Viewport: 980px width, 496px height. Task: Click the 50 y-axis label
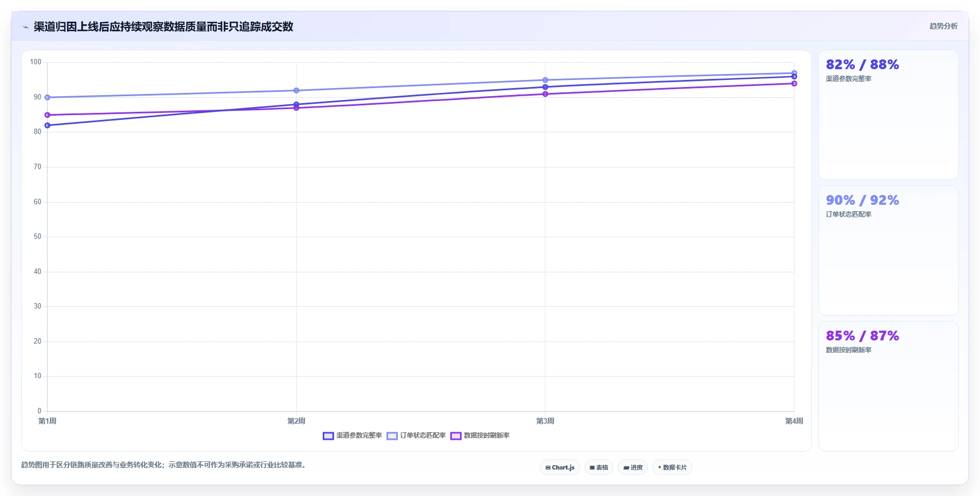pos(37,237)
